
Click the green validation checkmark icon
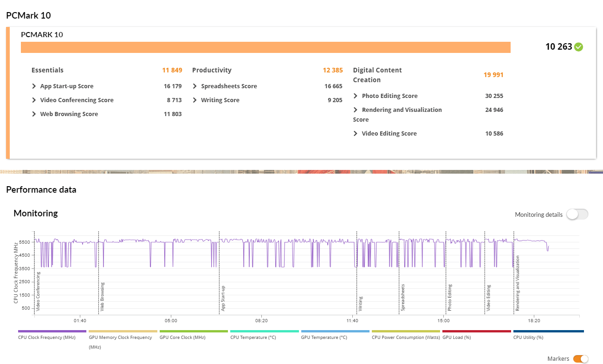point(578,47)
